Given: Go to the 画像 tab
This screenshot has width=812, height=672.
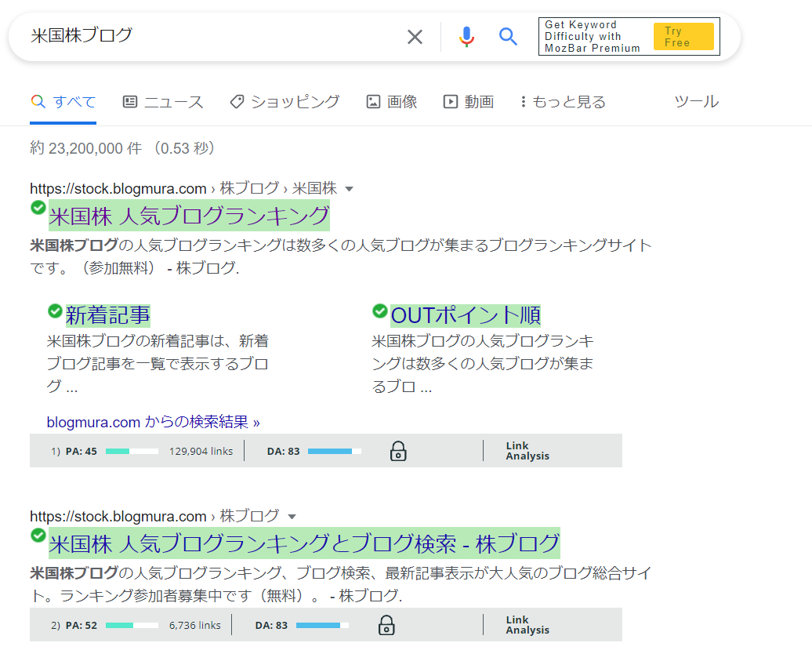Looking at the screenshot, I should coord(392,102).
